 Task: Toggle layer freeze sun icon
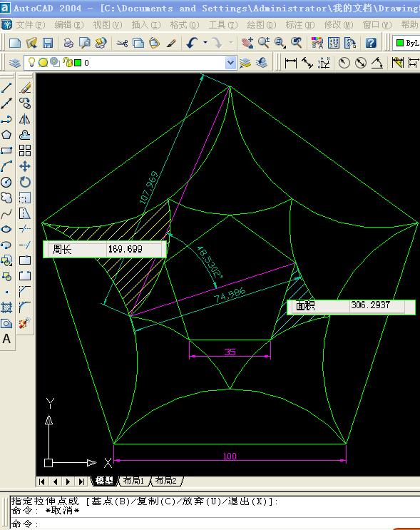click(x=43, y=63)
